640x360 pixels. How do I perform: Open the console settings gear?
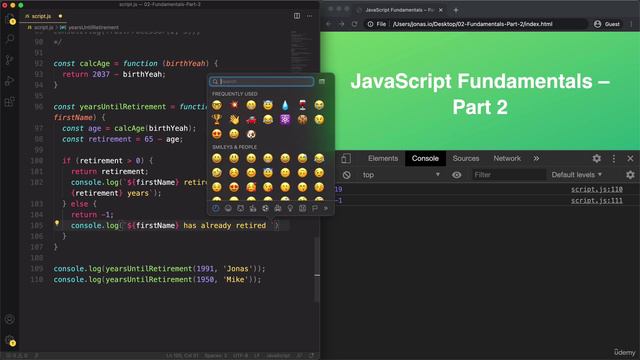point(630,175)
